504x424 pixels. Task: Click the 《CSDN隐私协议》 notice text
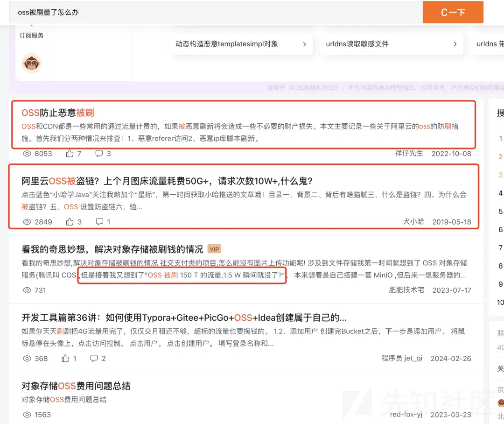[x=314, y=88]
